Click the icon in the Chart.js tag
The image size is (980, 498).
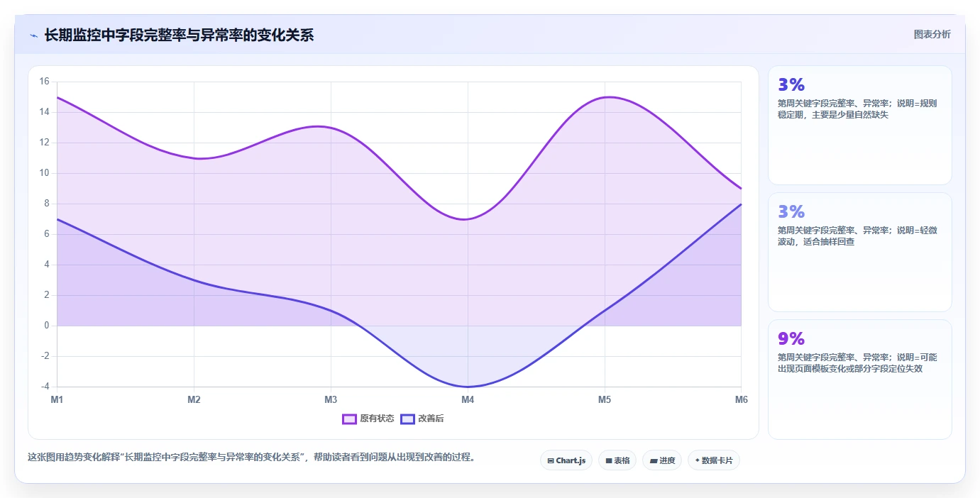click(x=551, y=461)
